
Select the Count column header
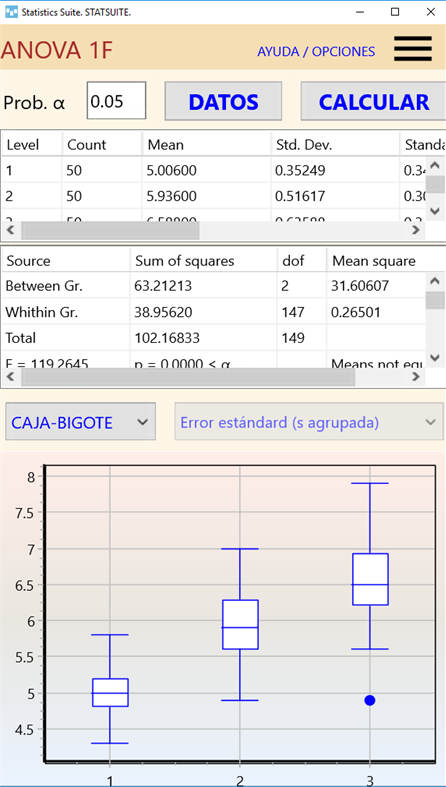[102, 145]
